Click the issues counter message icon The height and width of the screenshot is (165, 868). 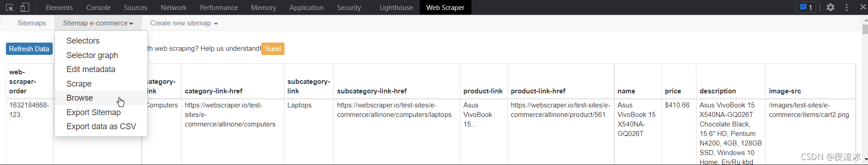[x=806, y=7]
